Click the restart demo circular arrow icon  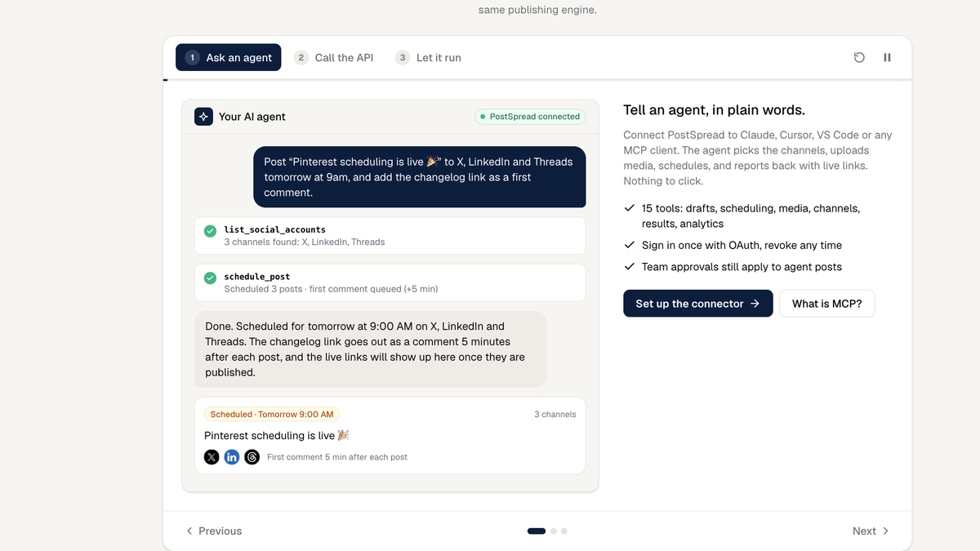[859, 57]
